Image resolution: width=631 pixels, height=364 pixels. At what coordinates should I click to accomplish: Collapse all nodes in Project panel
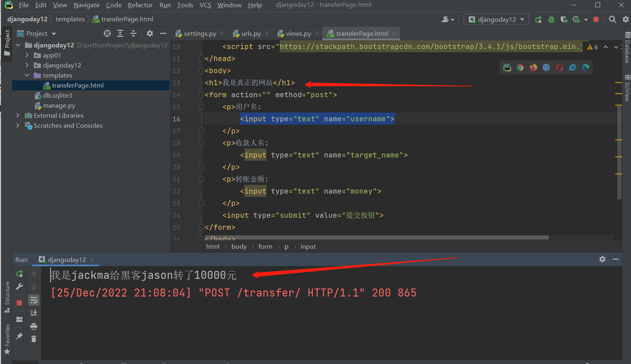click(x=133, y=33)
